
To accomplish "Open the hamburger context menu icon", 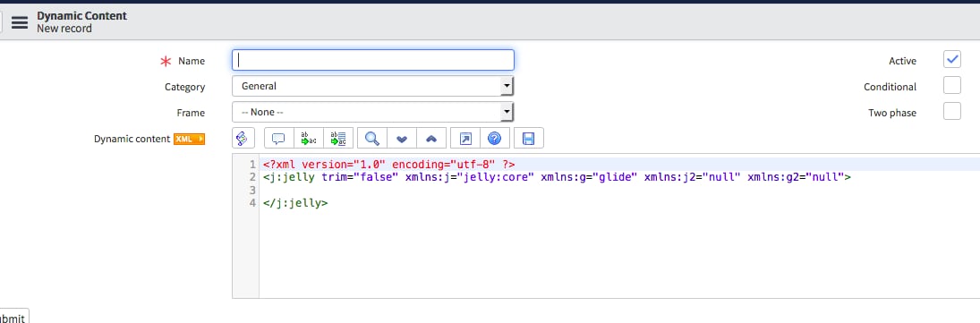I will click(20, 22).
